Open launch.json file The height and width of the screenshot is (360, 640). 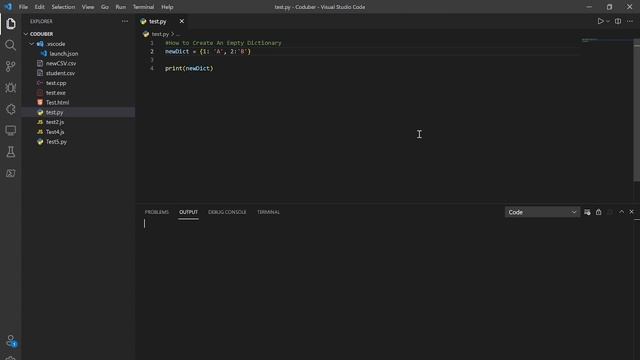click(x=64, y=53)
